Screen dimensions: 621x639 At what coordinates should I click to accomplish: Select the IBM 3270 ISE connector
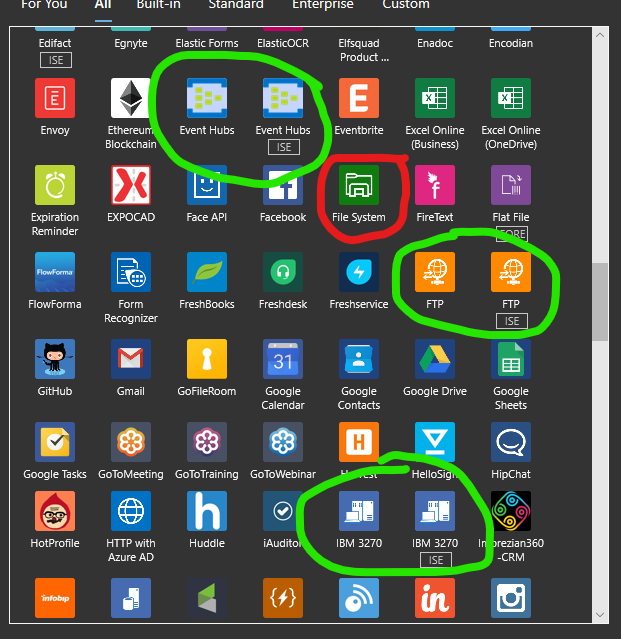click(435, 511)
